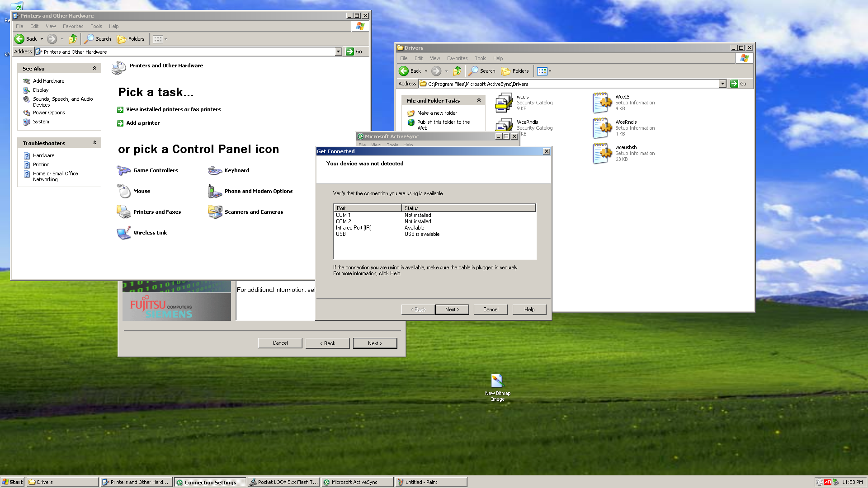
Task: Click the wceis Security Catalog file icon
Action: [x=504, y=103]
